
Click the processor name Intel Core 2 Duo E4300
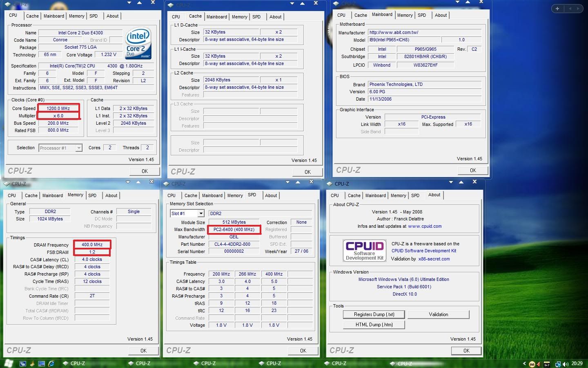(80, 33)
